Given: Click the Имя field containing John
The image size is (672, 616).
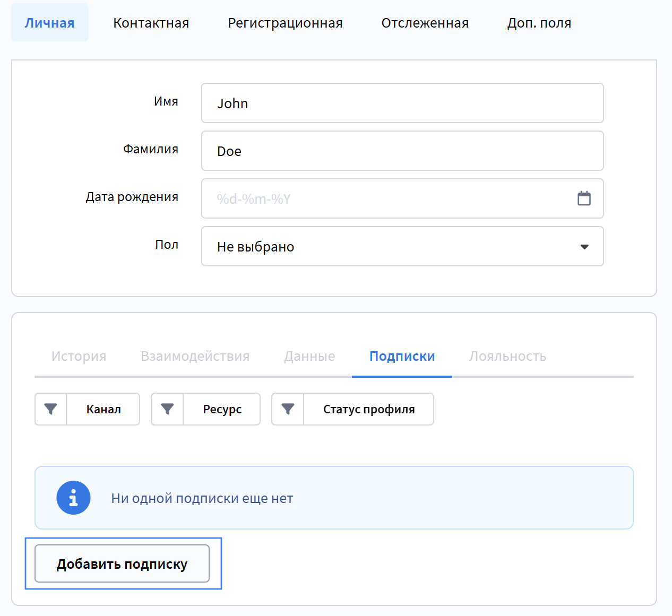Looking at the screenshot, I should click(402, 103).
